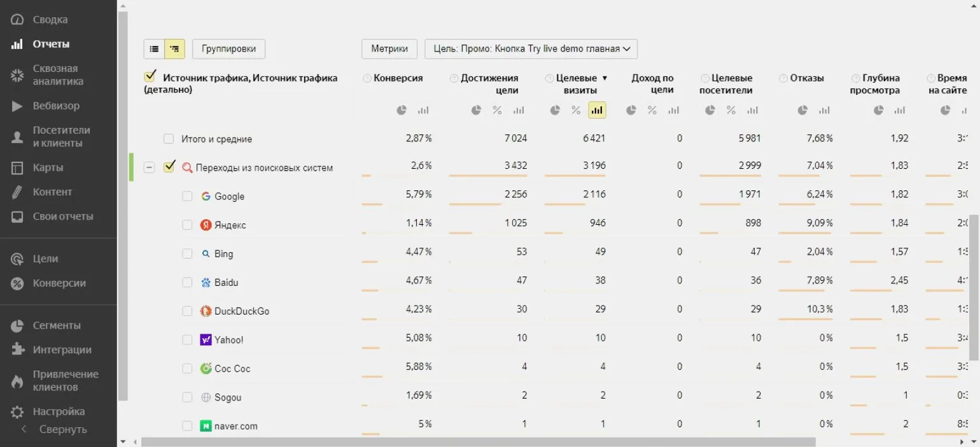Check the Итого и средние checkbox

(169, 139)
